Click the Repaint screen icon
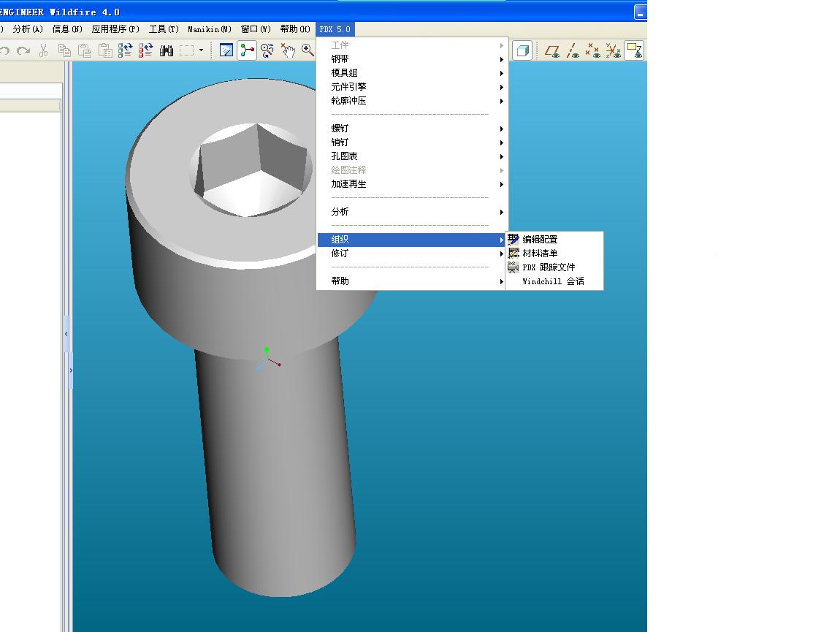 pyautogui.click(x=226, y=50)
